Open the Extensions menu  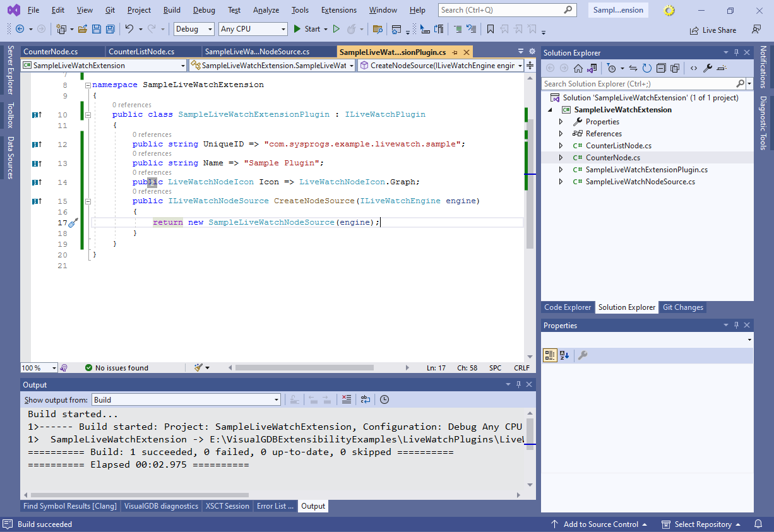[338, 10]
